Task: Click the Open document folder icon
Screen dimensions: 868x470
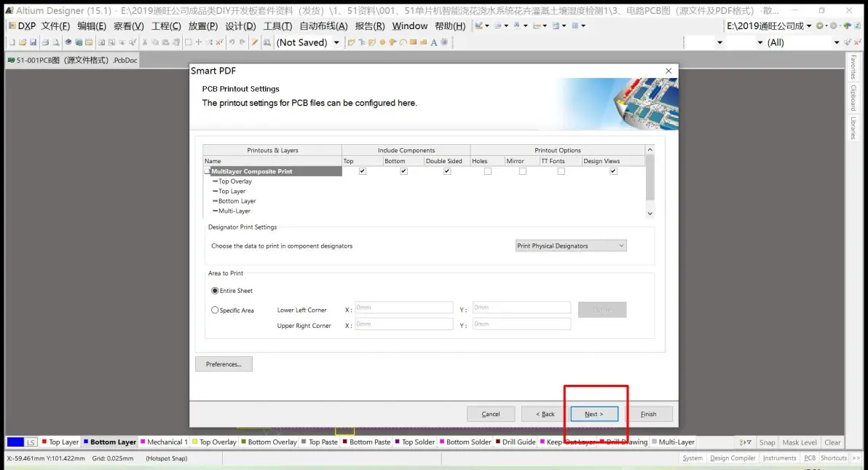Action: pos(22,42)
